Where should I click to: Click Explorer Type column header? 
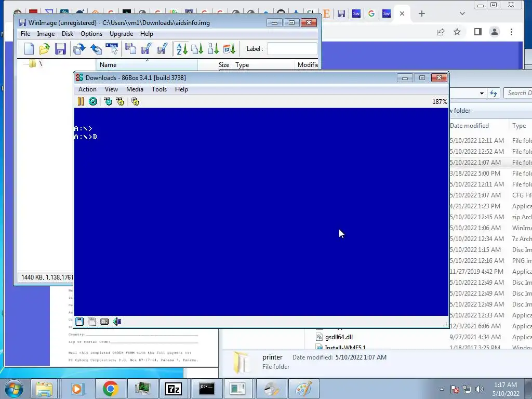[519, 126]
